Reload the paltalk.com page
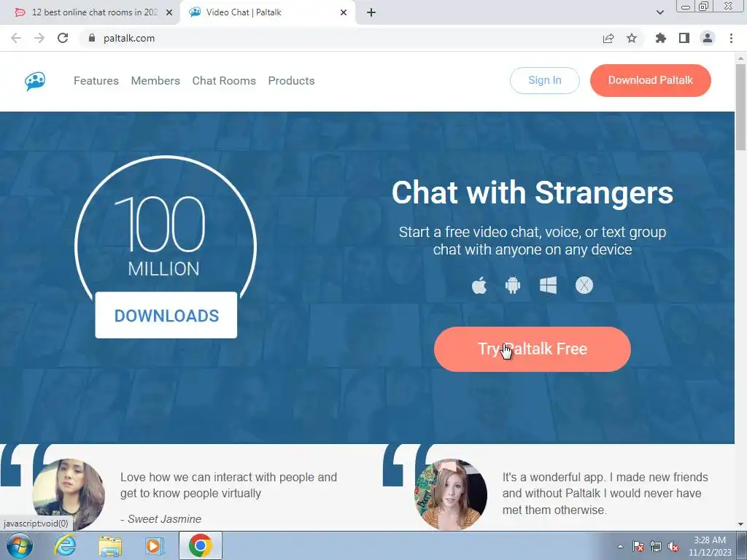 coord(63,38)
